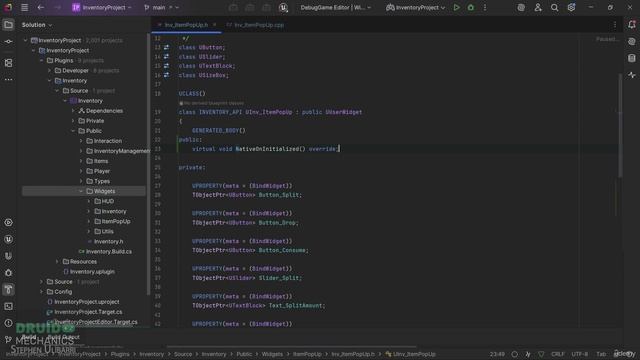Open the Debug bug icon in left sidebar

click(8, 273)
